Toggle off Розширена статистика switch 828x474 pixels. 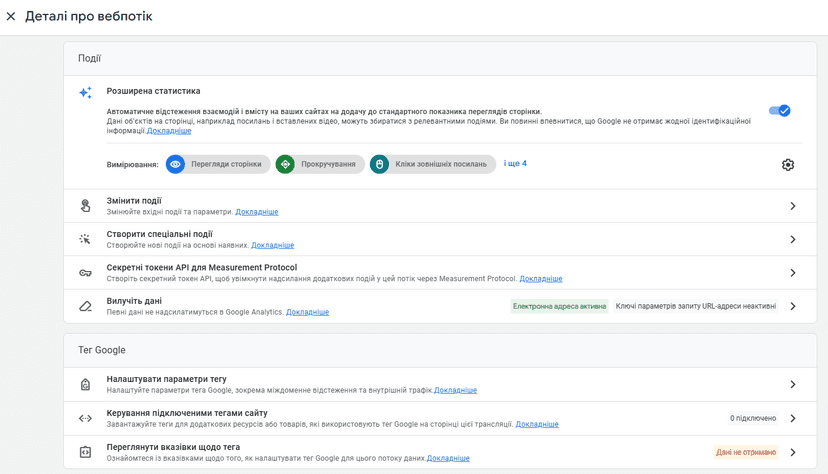(779, 110)
